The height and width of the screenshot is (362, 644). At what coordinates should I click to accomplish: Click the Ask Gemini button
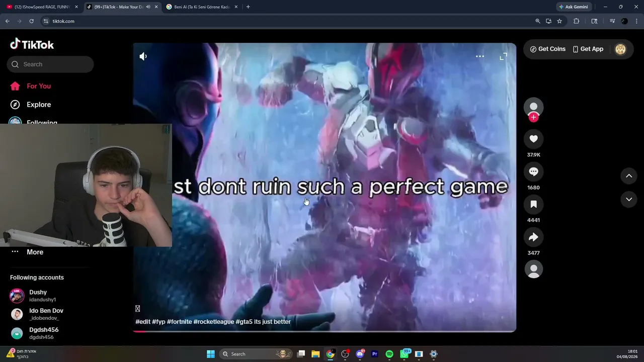click(573, 7)
